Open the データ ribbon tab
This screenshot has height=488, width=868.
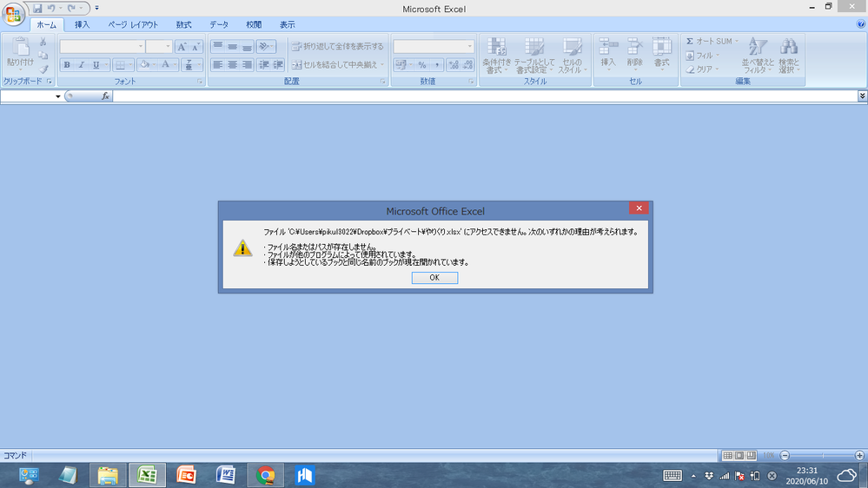[219, 25]
